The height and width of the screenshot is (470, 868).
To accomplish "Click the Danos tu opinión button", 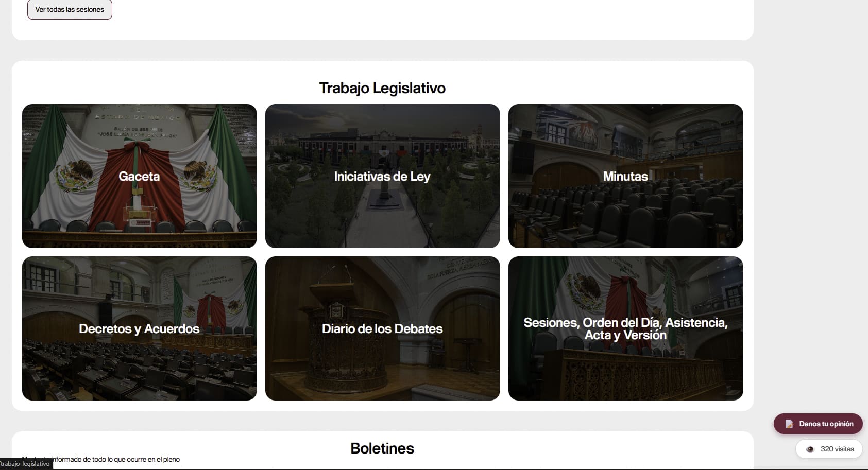I will coord(818,424).
